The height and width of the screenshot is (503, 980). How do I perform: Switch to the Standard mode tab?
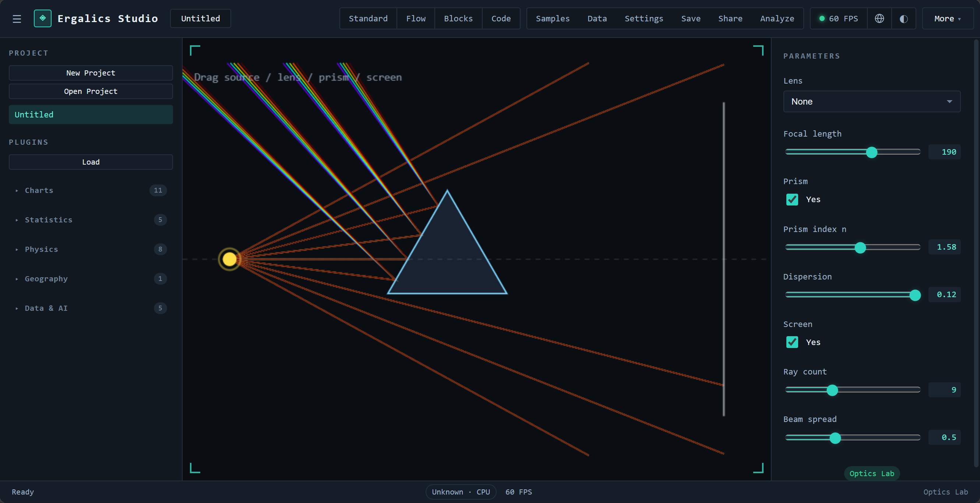coord(368,18)
